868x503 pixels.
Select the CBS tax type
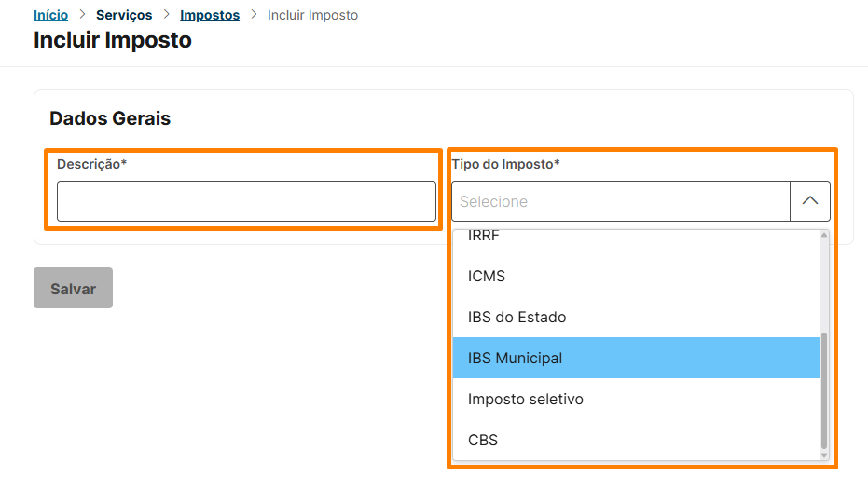483,440
